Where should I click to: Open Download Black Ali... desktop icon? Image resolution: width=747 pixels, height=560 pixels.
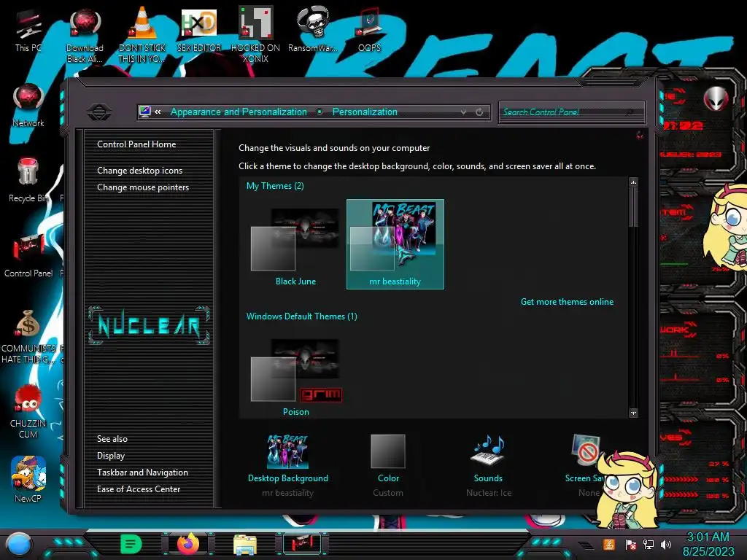coord(85,36)
